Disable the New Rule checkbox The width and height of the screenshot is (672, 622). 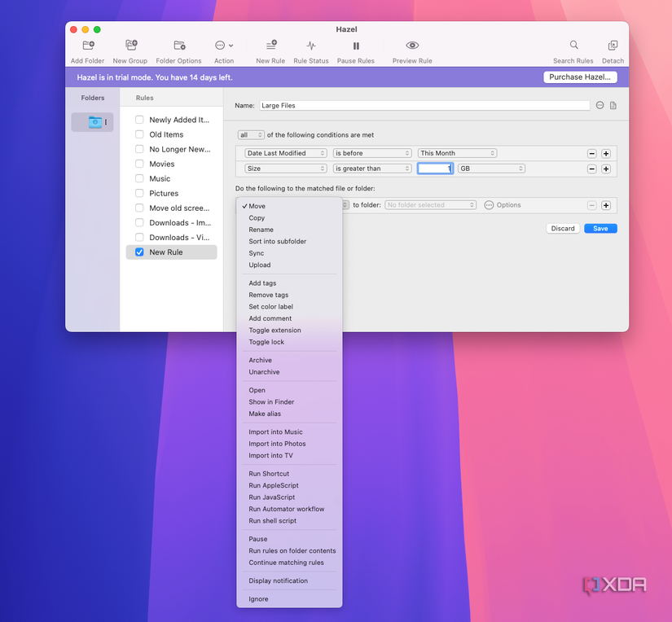tap(139, 252)
